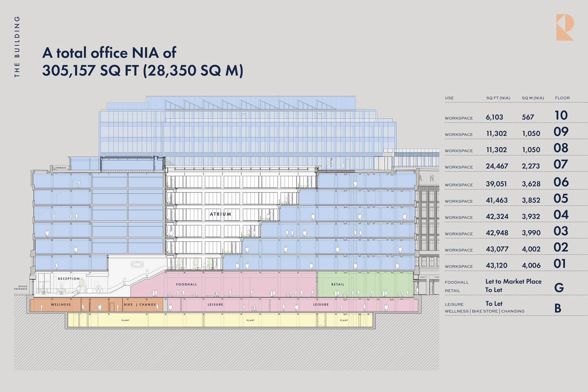588x392 pixels.
Task: Click the SQ FT (NIA) column header
Action: (498, 98)
